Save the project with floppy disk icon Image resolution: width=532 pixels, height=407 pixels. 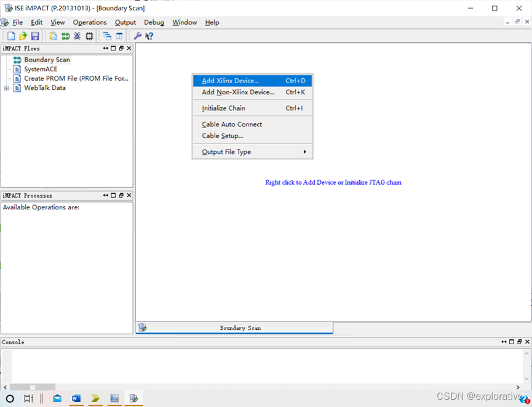[x=35, y=36]
